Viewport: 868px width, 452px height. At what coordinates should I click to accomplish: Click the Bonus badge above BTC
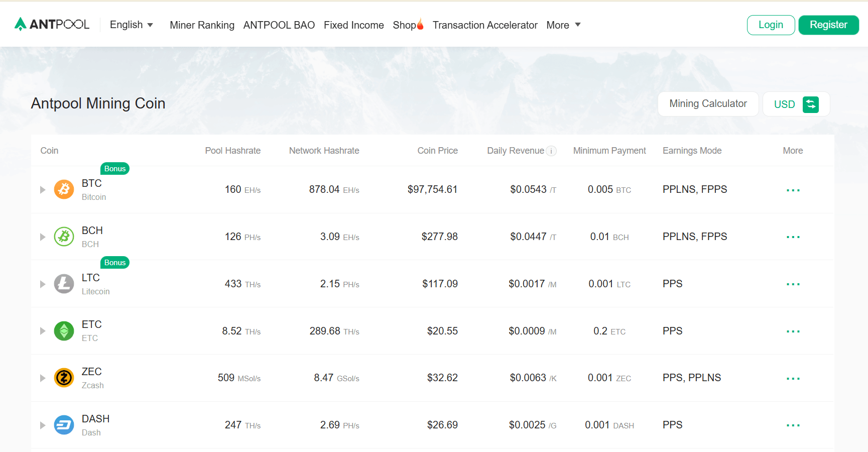pos(115,169)
